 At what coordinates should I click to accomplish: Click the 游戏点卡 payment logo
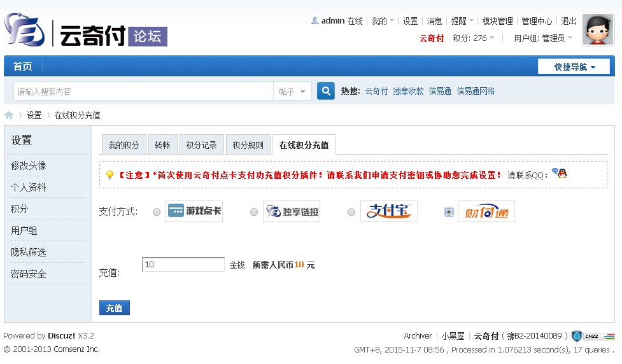194,211
